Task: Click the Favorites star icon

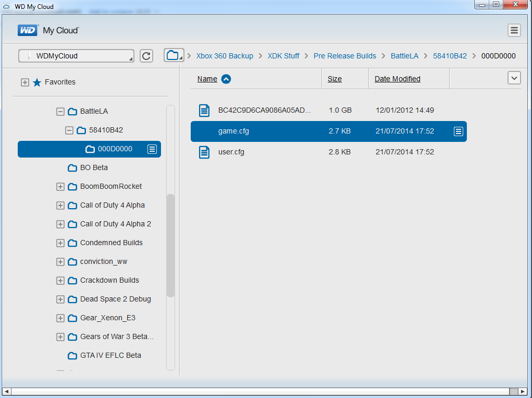Action: point(37,82)
